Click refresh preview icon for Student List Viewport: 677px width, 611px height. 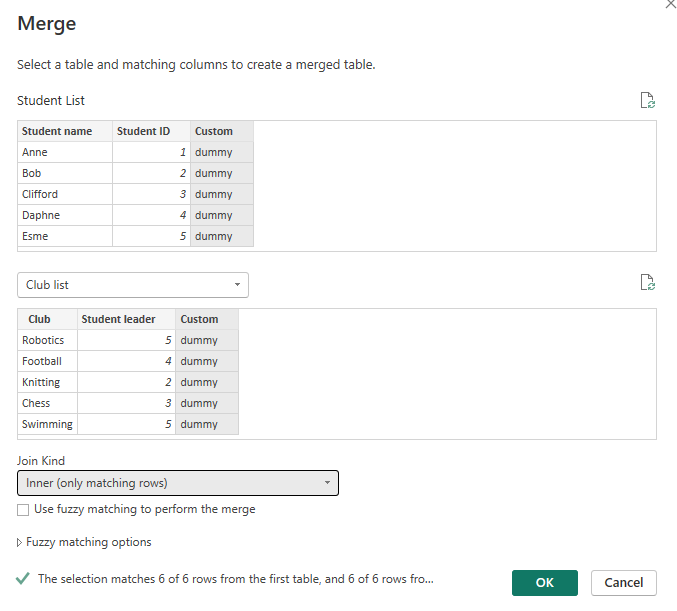click(647, 100)
